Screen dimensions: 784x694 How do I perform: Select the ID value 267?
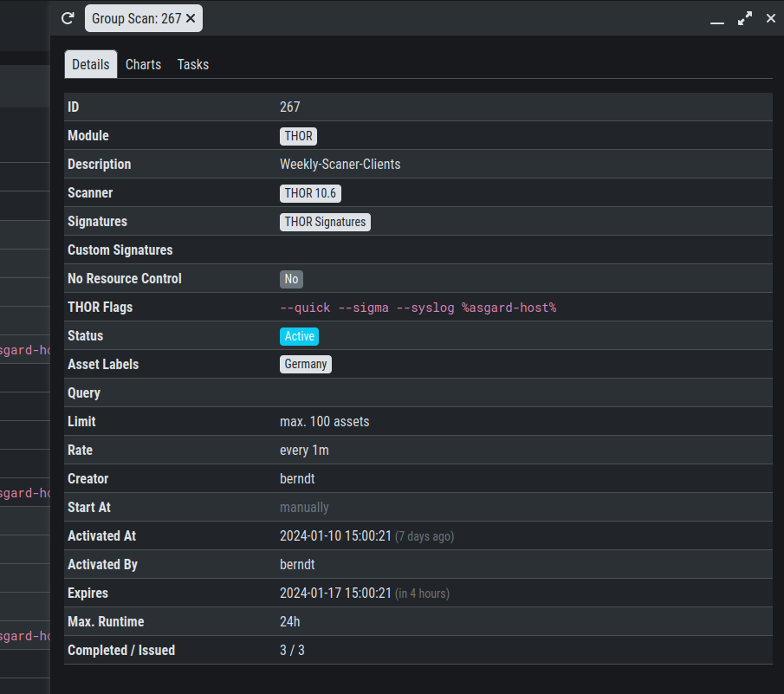pos(290,107)
